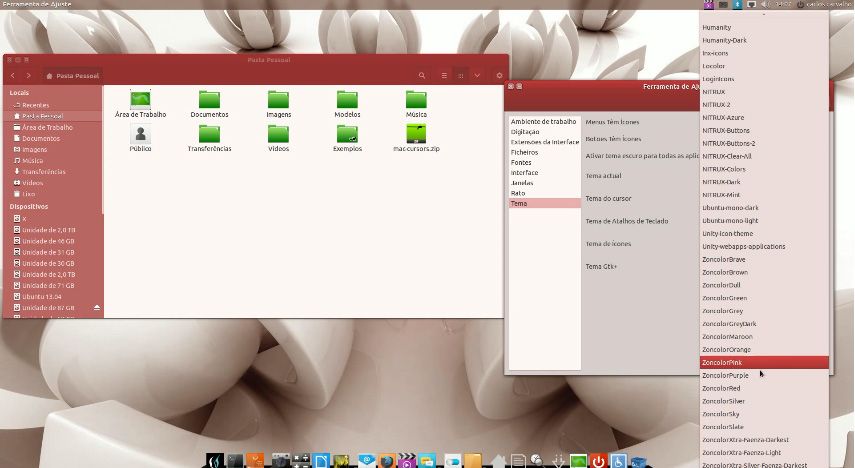855x468 pixels.
Task: Choose ZoncolorPink from icon theme list
Action: tap(764, 362)
